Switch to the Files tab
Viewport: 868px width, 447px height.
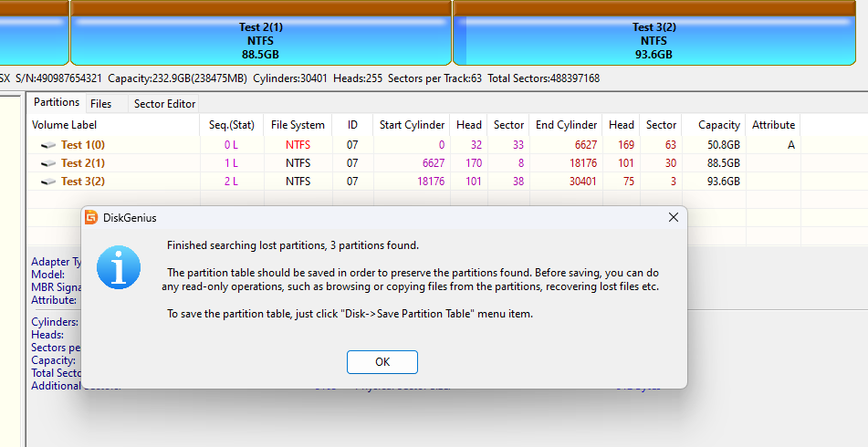pos(100,103)
